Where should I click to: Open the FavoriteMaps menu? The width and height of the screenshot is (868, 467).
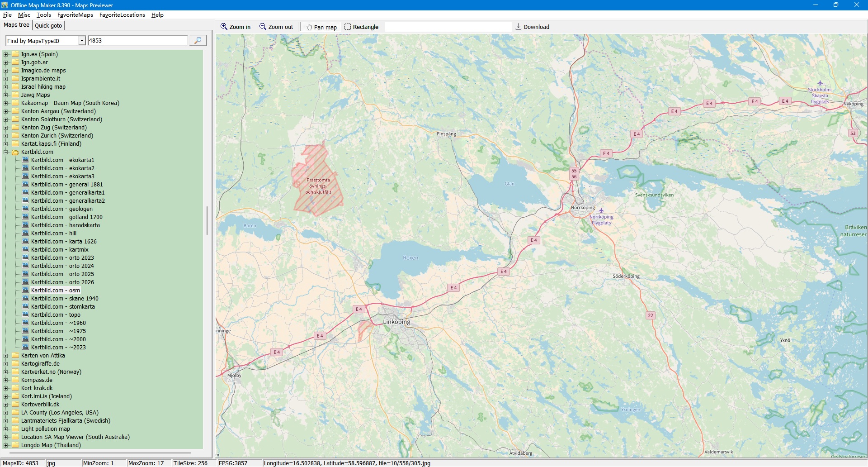point(75,15)
